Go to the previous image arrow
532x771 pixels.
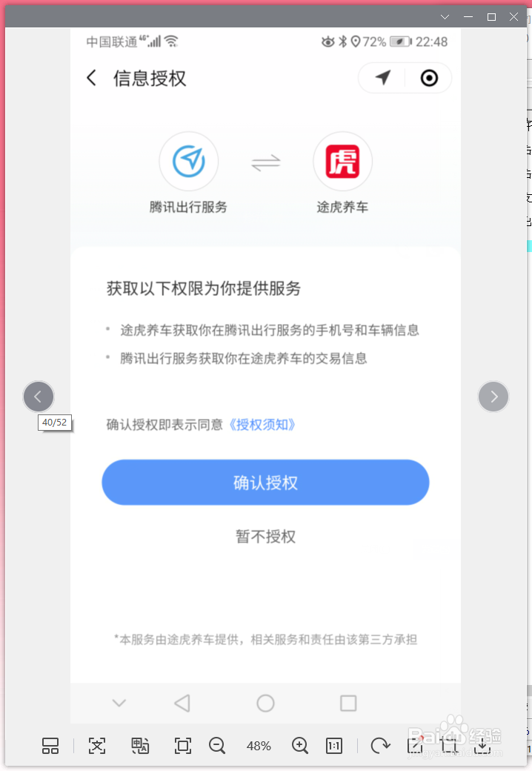pos(39,397)
